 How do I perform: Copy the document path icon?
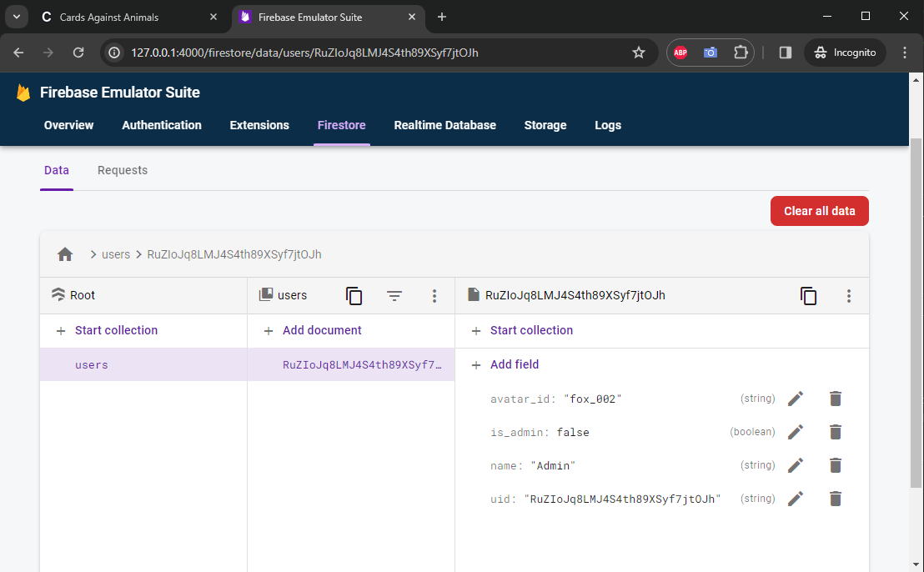(x=809, y=296)
